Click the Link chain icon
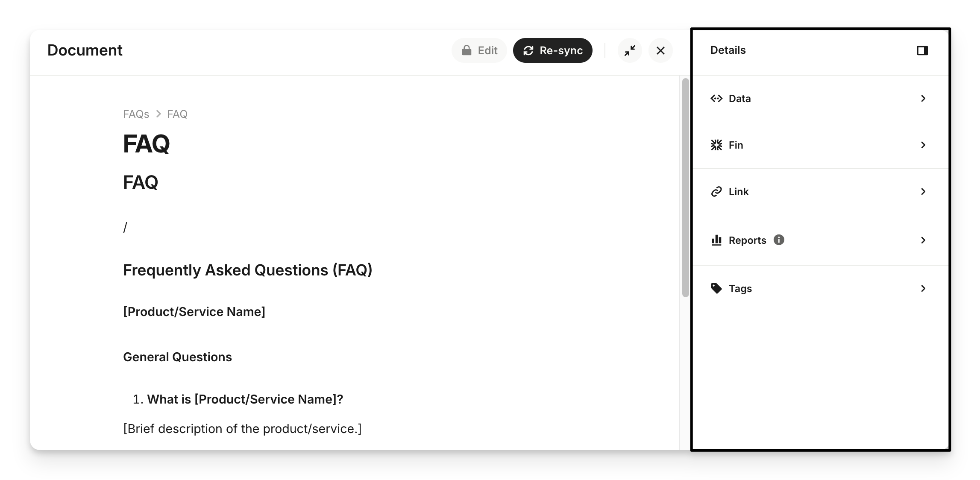Viewport: 980px width, 480px height. pyautogui.click(x=716, y=192)
